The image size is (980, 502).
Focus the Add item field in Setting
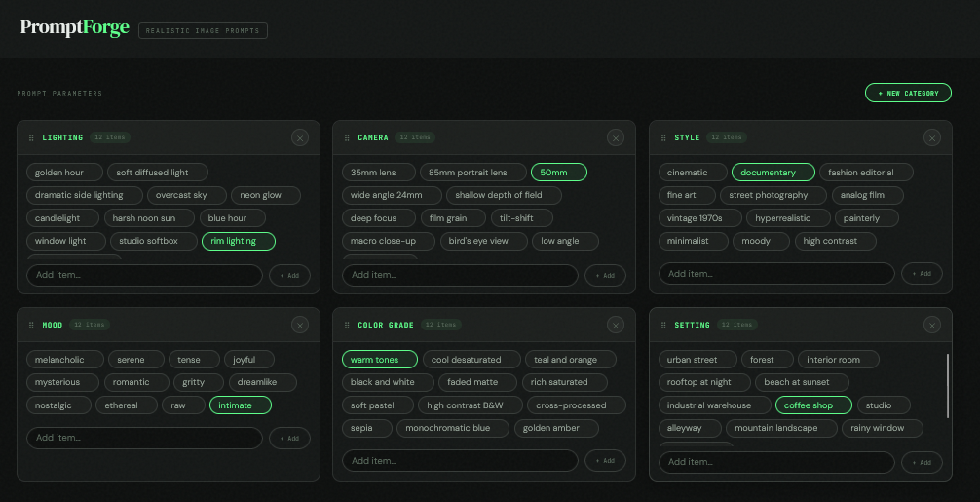point(776,462)
